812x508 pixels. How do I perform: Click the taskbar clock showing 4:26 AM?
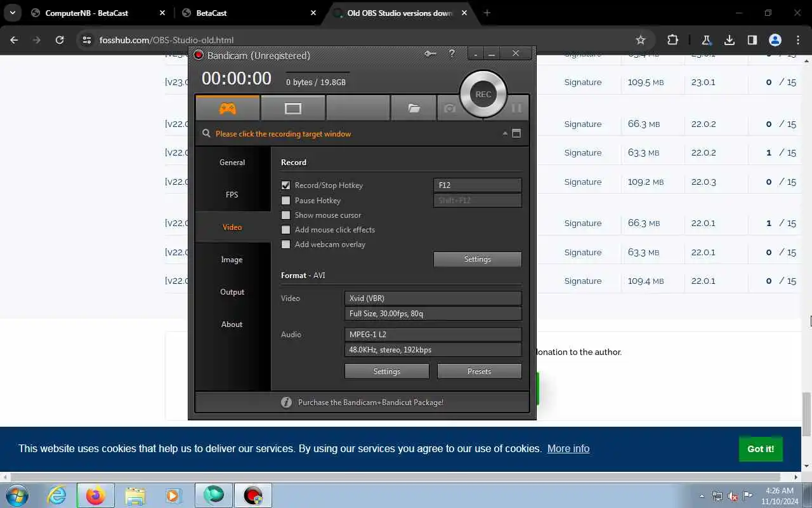(x=780, y=491)
